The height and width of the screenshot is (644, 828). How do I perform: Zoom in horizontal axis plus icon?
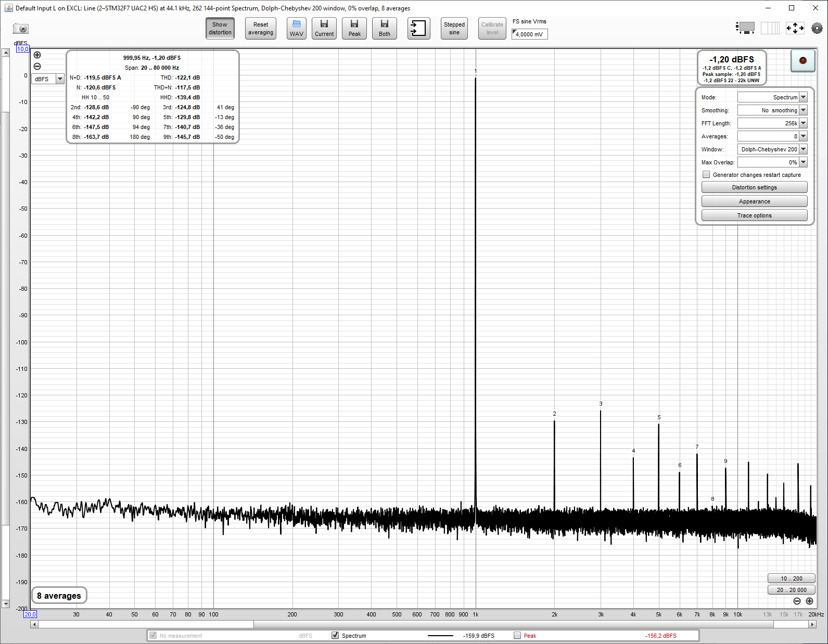810,601
